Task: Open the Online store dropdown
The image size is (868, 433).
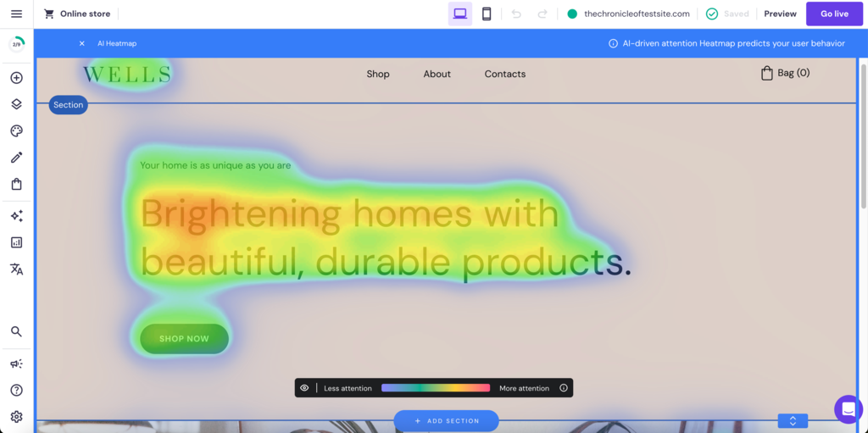Action: click(x=77, y=14)
